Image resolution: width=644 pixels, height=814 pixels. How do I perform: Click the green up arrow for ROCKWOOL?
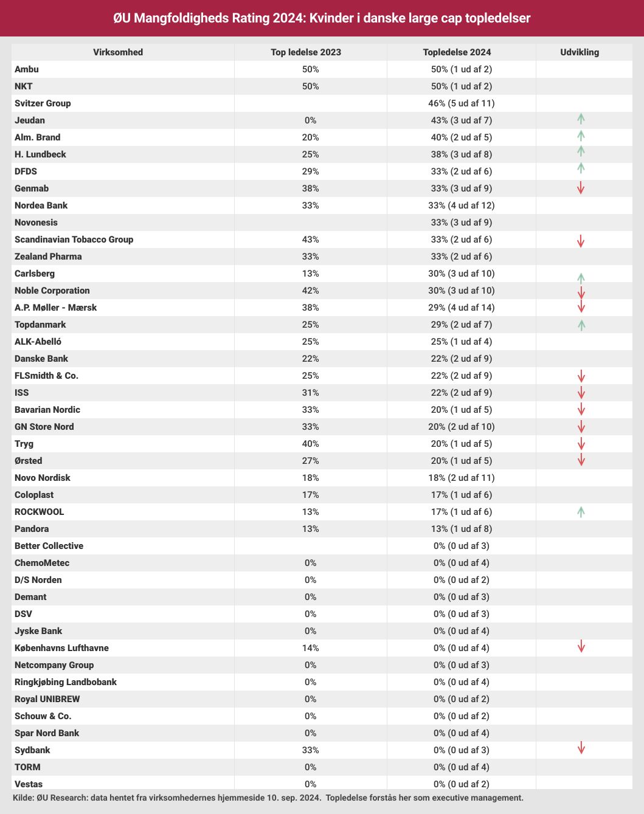click(x=581, y=512)
